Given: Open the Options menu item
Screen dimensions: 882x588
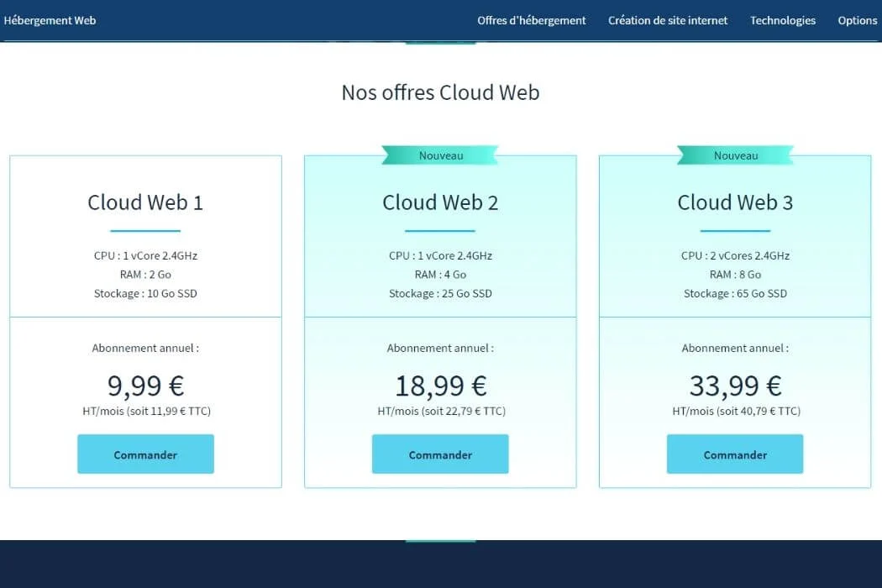Looking at the screenshot, I should [x=858, y=20].
